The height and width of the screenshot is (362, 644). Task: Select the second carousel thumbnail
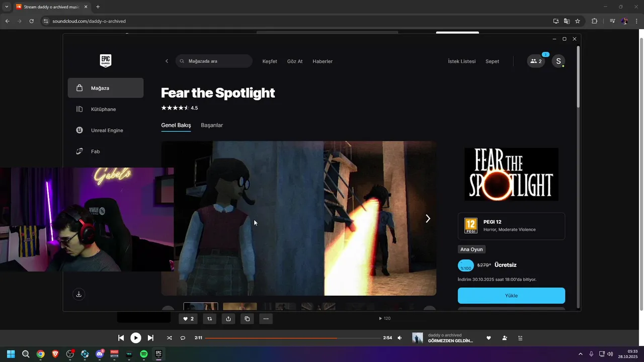point(240,307)
